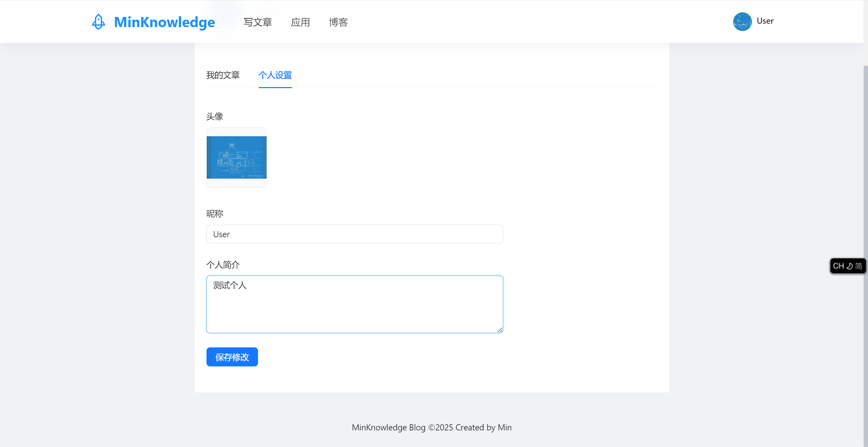The image size is (868, 447).
Task: Click the textarea resize handle
Action: (500, 329)
